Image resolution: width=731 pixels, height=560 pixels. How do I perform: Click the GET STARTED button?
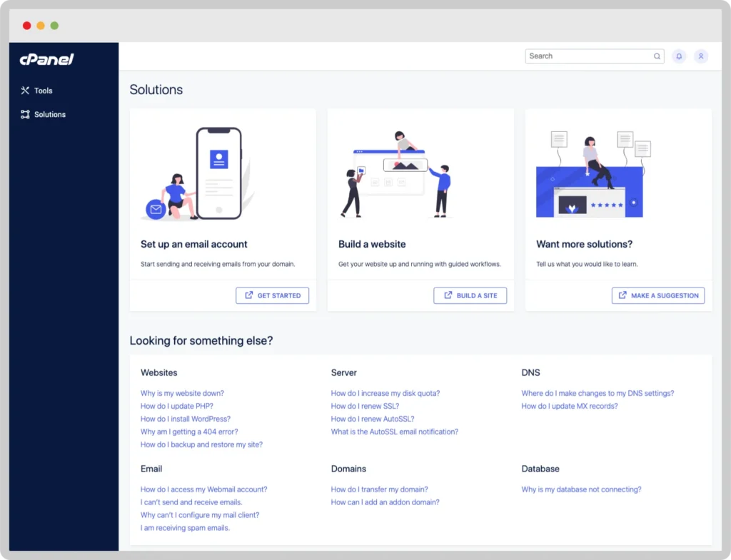[272, 295]
